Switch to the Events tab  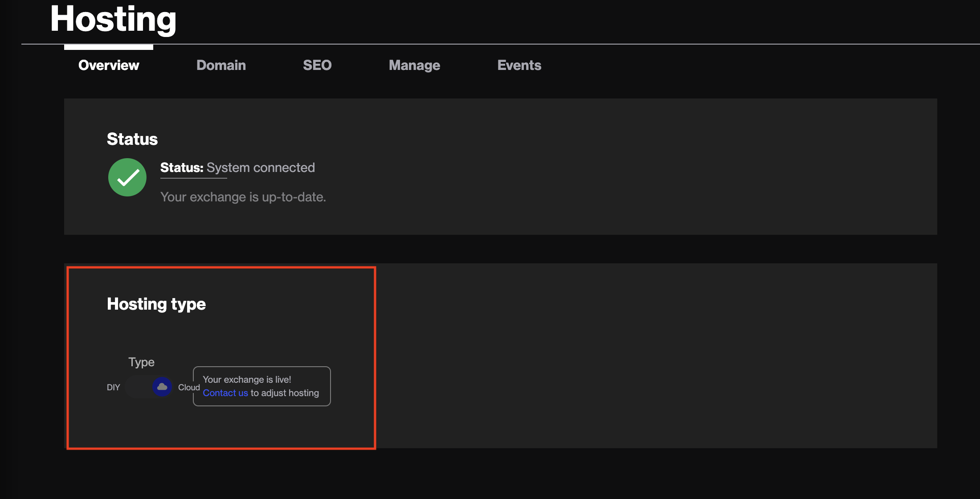click(x=519, y=65)
